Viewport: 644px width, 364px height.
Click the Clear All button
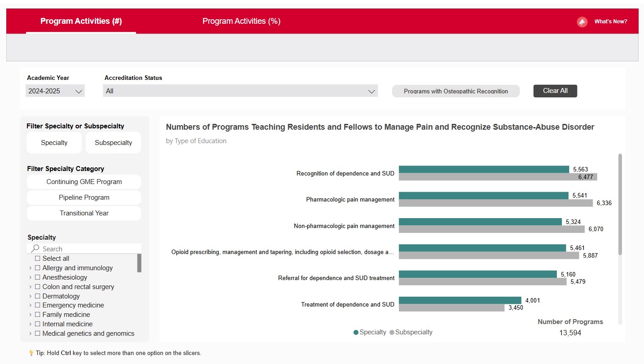click(x=555, y=91)
